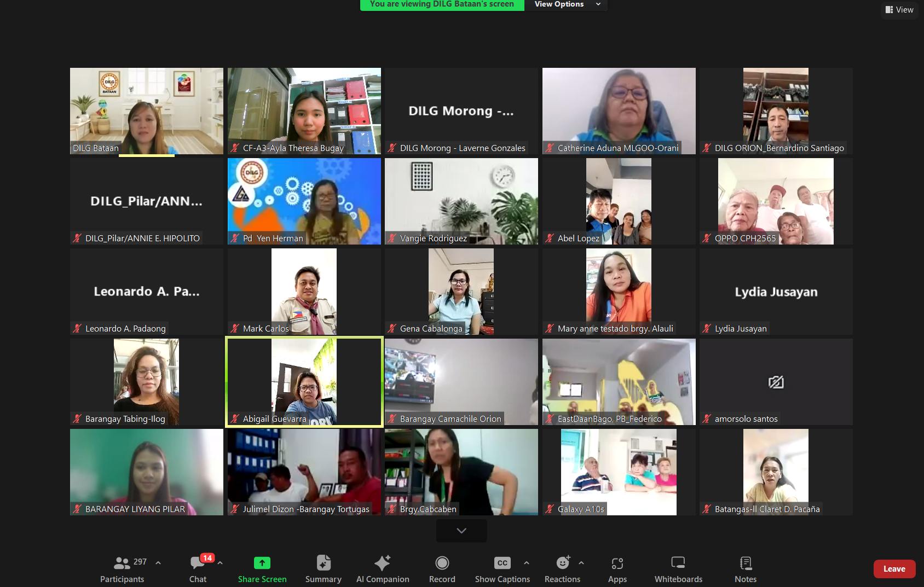
Task: Select DILG ORION_Bernardino Santiago video tile
Action: (x=776, y=111)
